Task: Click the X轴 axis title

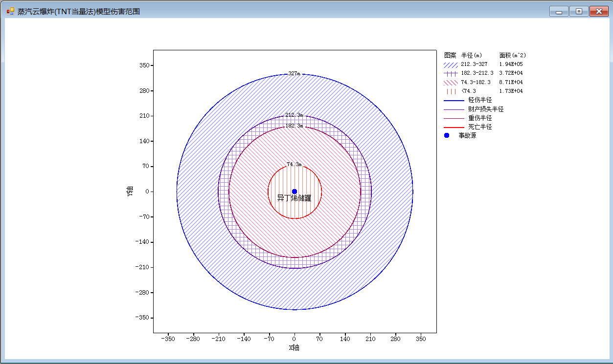Action: coord(294,348)
